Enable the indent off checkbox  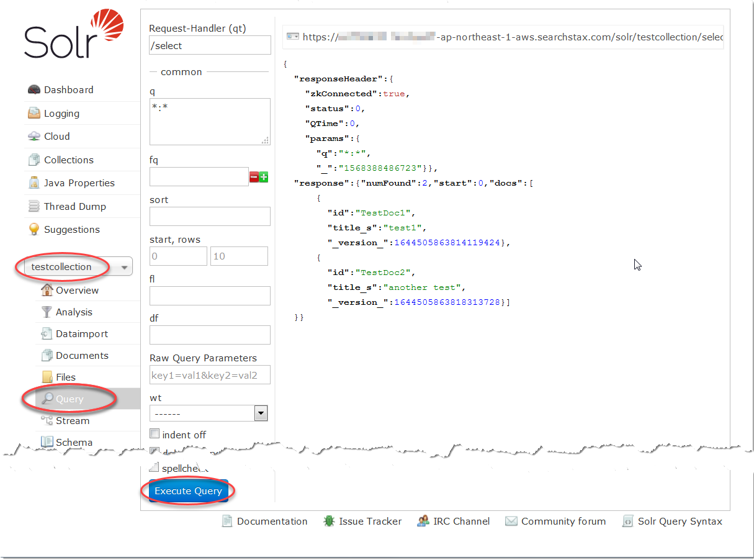155,434
